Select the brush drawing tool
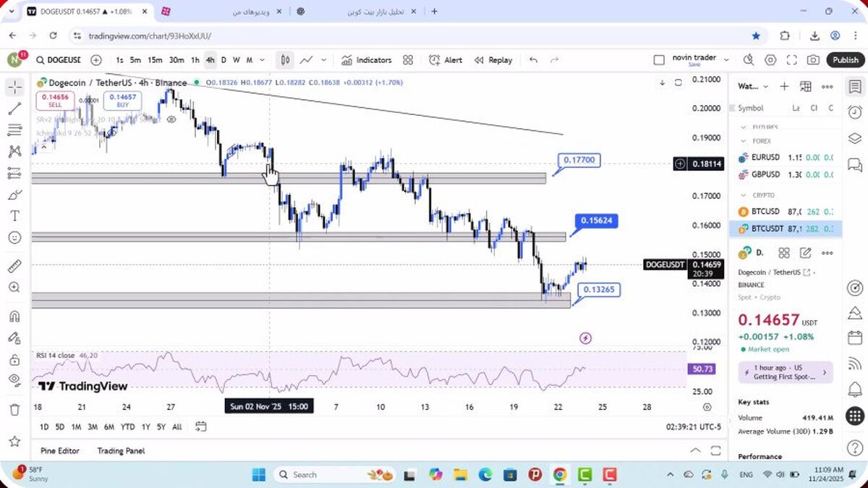The width and height of the screenshot is (868, 488). pos(14,195)
